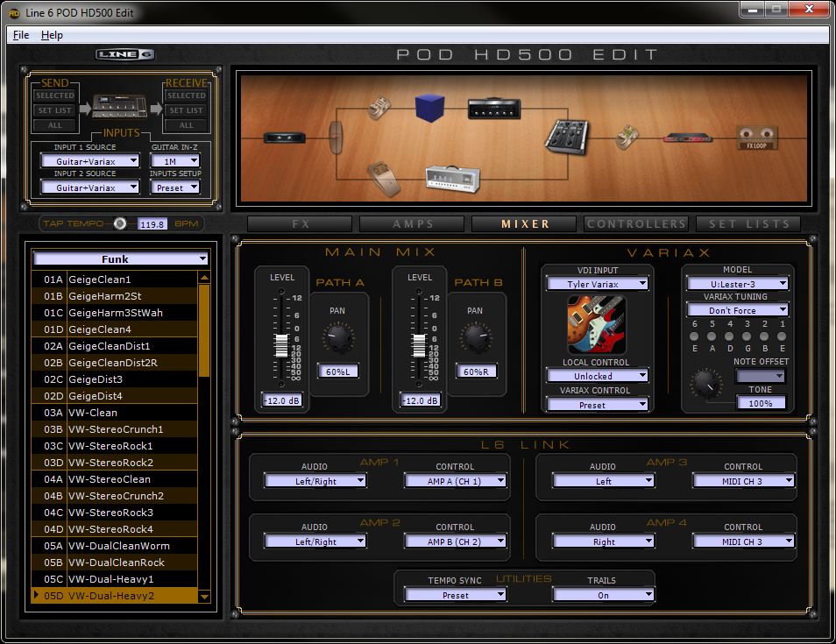
Task: Click the POD HD500 device image
Action: (120, 106)
